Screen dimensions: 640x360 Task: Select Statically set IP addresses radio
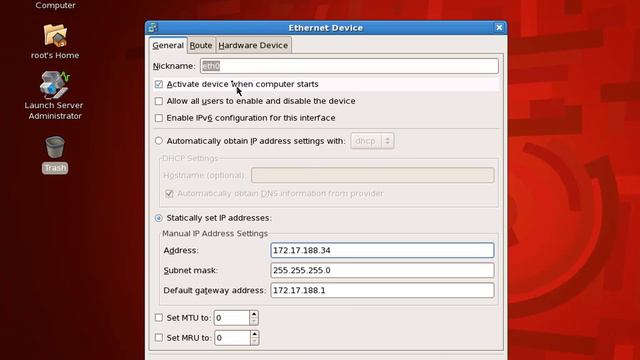[159, 218]
